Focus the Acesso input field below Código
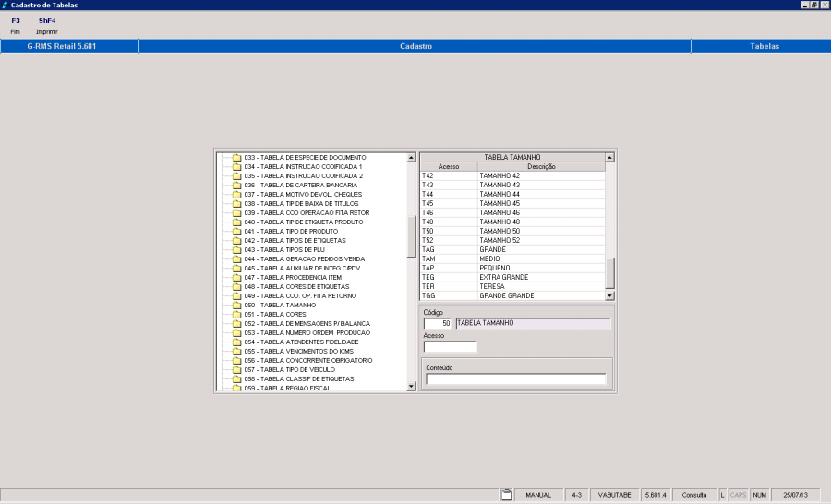Viewport: 831px width, 504px height. click(x=450, y=347)
